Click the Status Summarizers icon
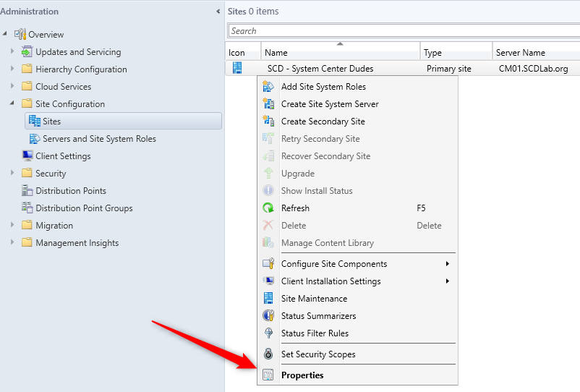 tap(268, 316)
